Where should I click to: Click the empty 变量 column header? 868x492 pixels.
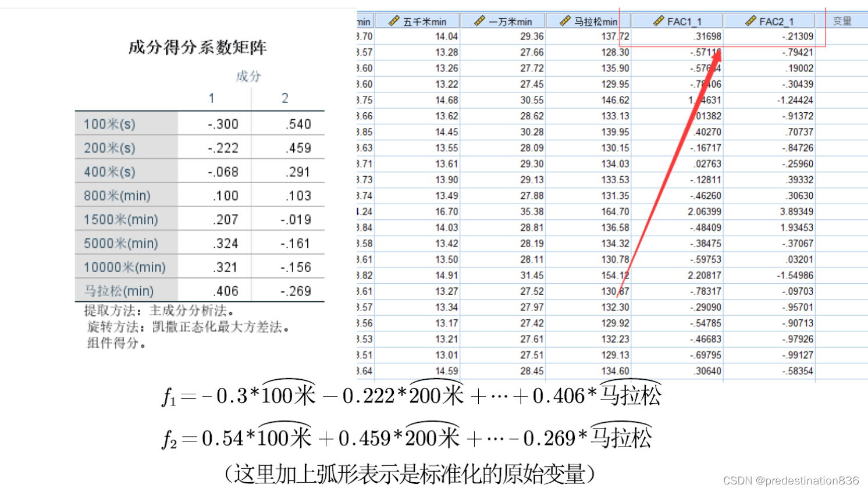[842, 22]
